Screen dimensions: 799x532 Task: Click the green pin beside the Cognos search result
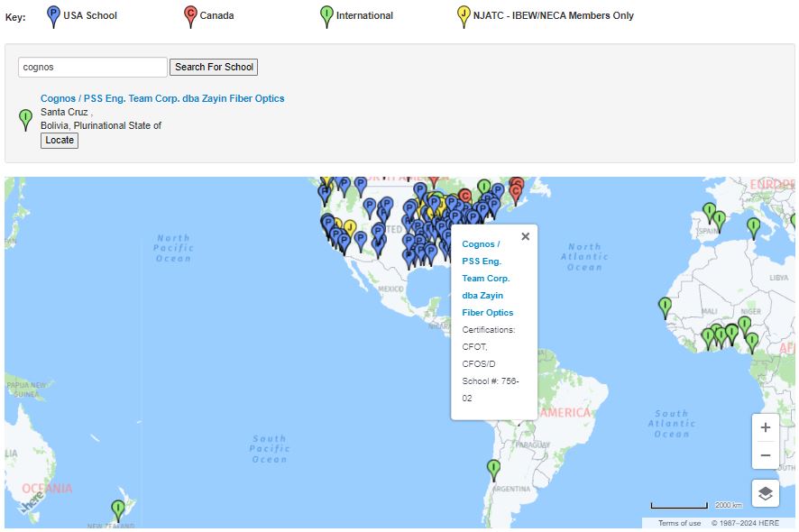[x=25, y=119]
